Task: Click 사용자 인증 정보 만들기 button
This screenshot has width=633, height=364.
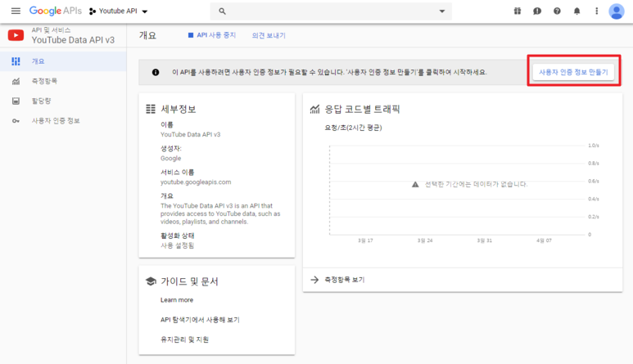Action: coord(573,72)
